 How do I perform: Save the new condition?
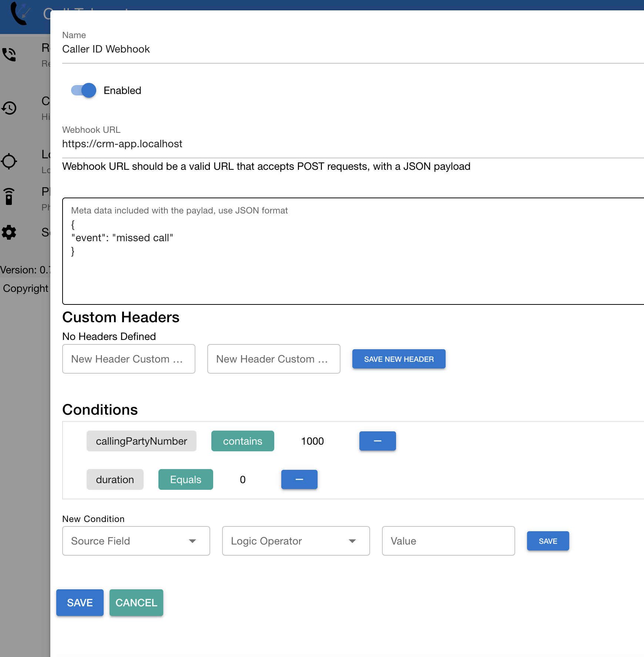point(547,541)
